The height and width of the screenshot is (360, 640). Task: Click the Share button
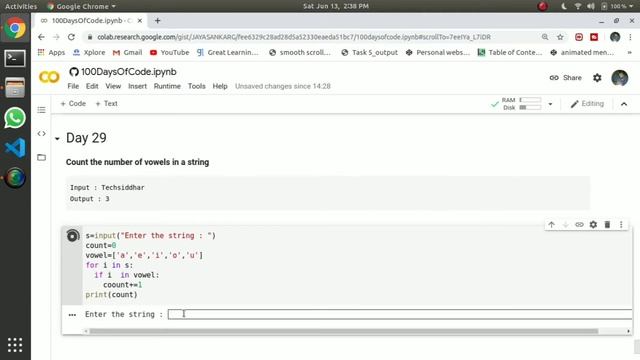pos(565,78)
